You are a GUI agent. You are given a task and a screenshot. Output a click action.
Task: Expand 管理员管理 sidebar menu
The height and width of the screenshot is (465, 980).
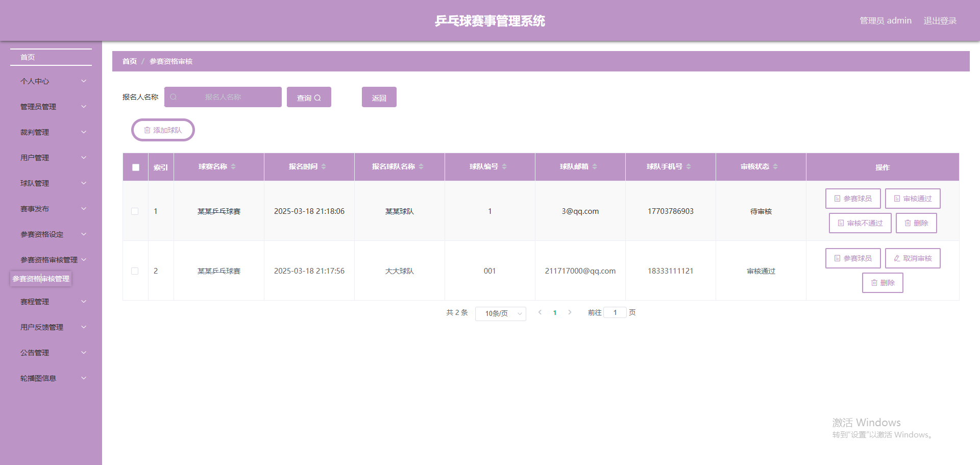[x=51, y=107]
